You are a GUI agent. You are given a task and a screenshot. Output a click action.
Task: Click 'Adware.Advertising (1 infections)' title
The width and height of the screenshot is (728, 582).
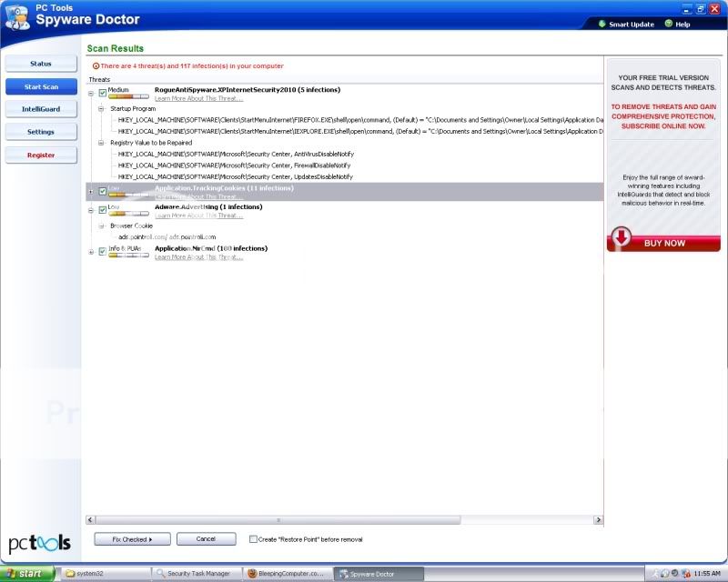(x=208, y=207)
